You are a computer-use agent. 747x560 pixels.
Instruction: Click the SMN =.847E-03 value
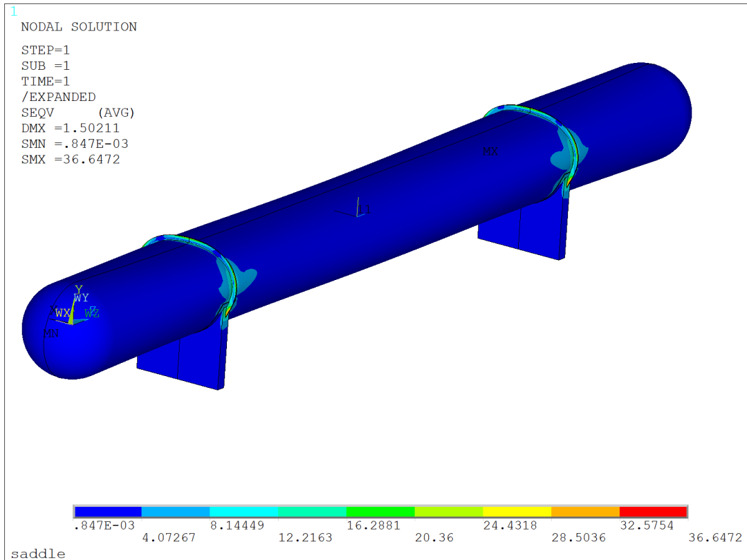coord(74,144)
